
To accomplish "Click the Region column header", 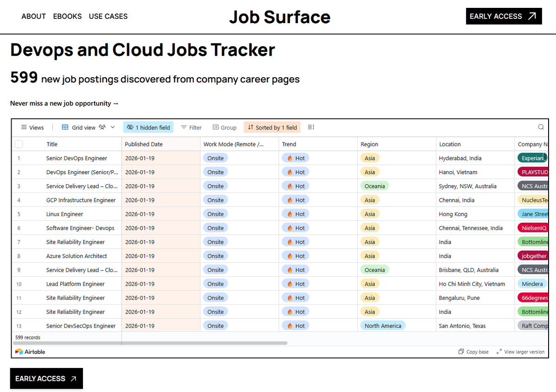I will [x=397, y=144].
